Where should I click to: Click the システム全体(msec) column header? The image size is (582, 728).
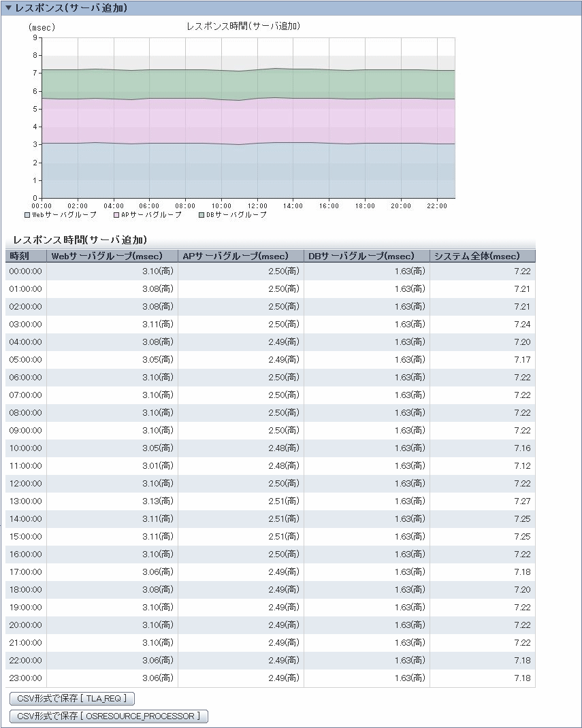482,256
